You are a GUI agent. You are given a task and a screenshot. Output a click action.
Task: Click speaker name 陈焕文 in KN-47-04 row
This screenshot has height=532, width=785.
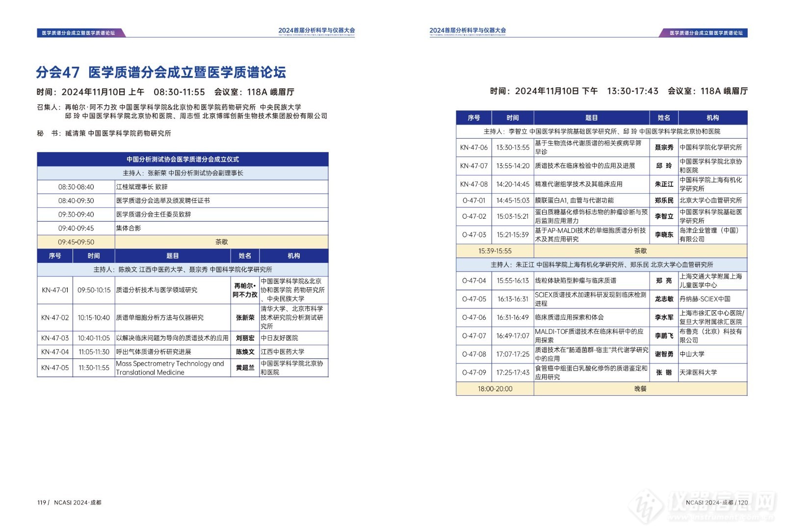click(245, 352)
